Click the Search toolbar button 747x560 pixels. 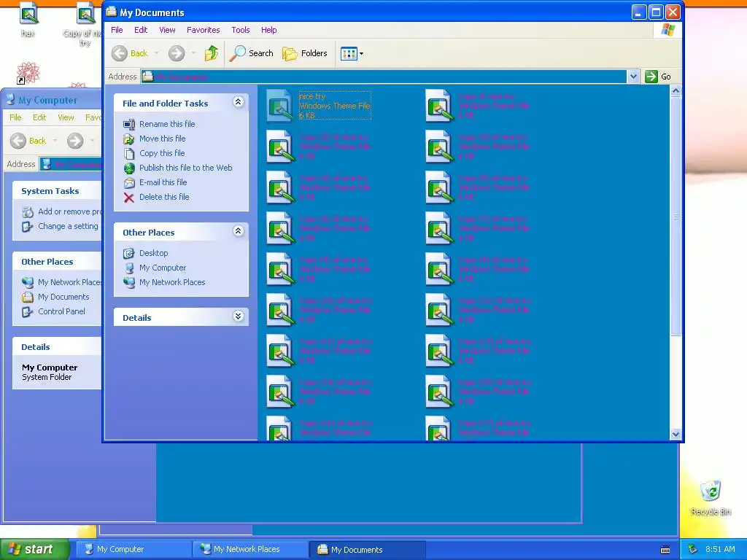point(252,52)
